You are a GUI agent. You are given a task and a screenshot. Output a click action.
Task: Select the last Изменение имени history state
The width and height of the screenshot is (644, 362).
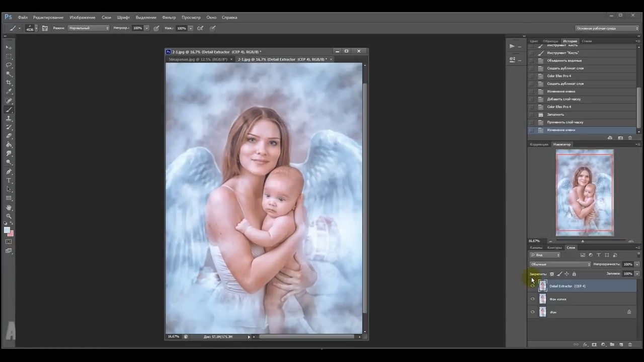tap(583, 130)
